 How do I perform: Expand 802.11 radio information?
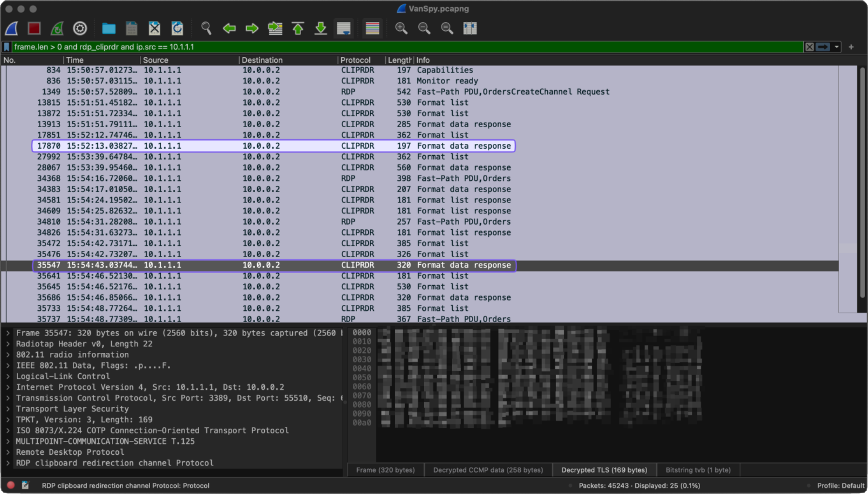7,355
